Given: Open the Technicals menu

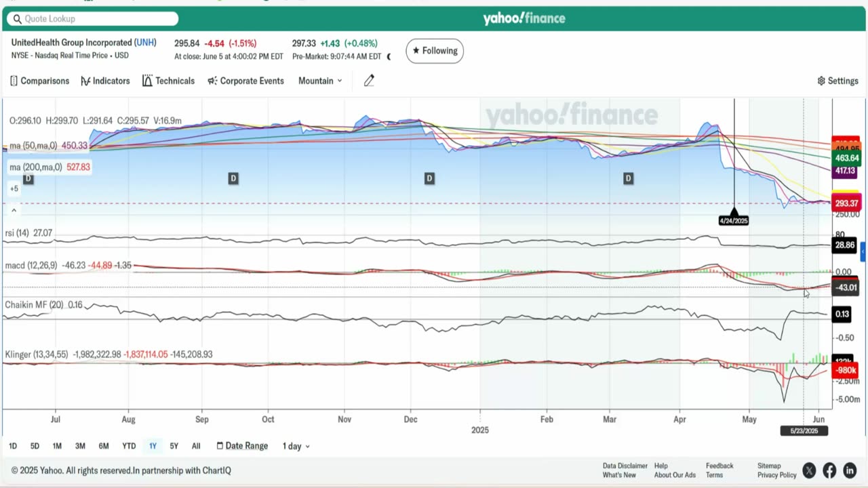Looking at the screenshot, I should pos(168,81).
